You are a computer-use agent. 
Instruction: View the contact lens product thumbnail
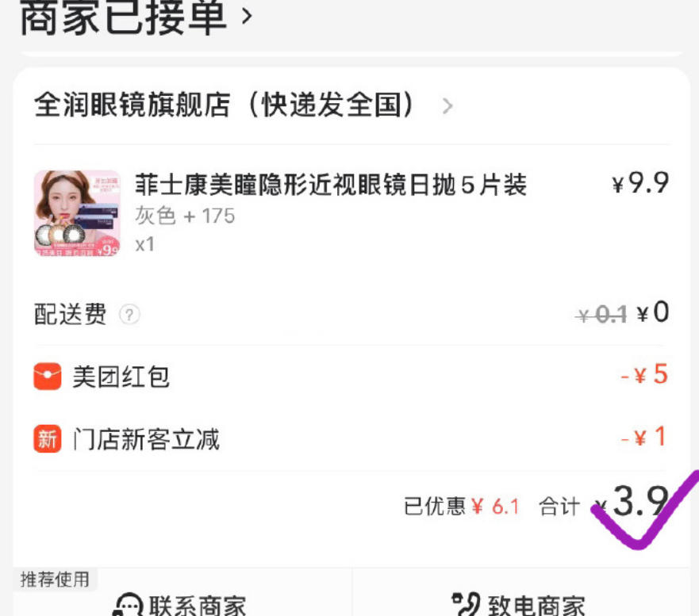click(77, 213)
